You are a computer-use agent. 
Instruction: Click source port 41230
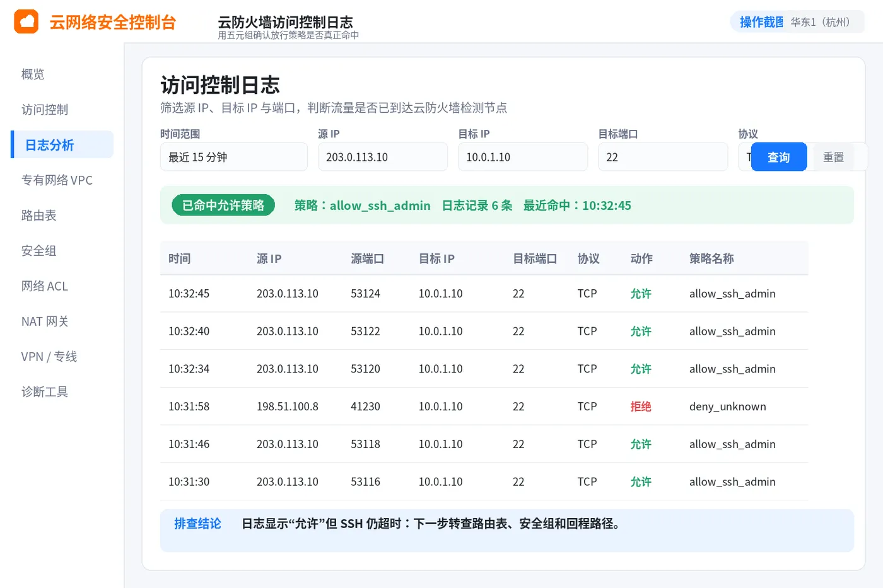[366, 406]
